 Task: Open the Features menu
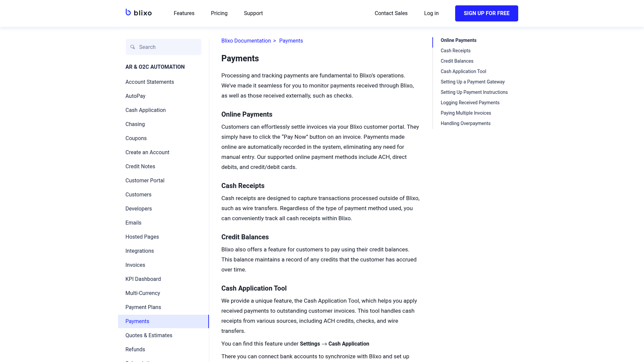tap(184, 13)
